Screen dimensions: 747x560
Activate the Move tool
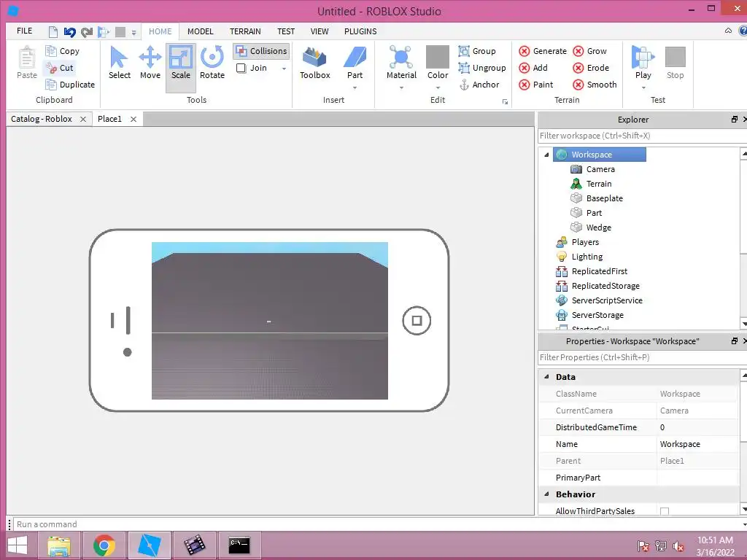(x=150, y=63)
